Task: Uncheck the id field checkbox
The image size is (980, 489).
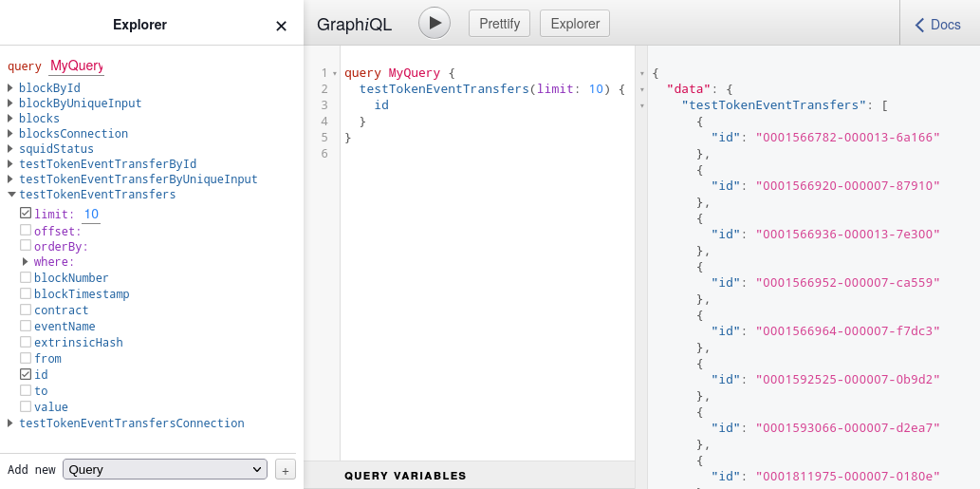Action: [x=26, y=374]
